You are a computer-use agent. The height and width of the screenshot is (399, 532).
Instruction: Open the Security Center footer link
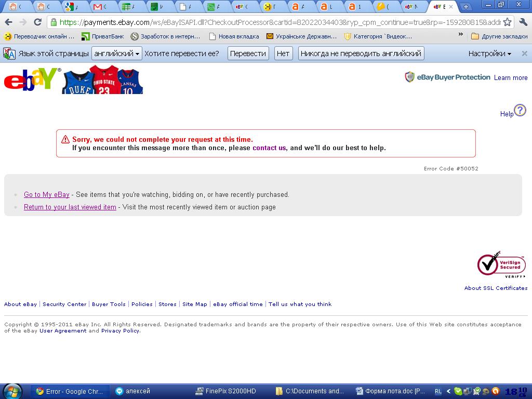click(64, 304)
